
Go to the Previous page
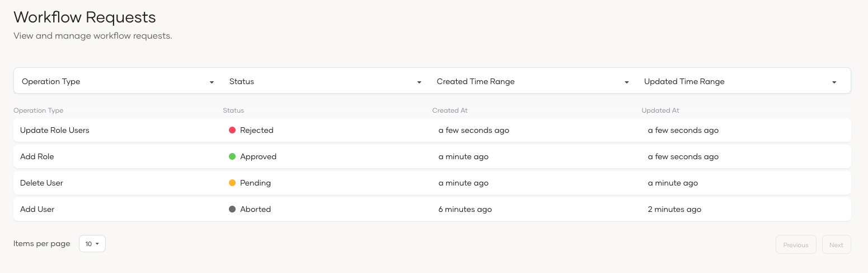click(x=795, y=245)
